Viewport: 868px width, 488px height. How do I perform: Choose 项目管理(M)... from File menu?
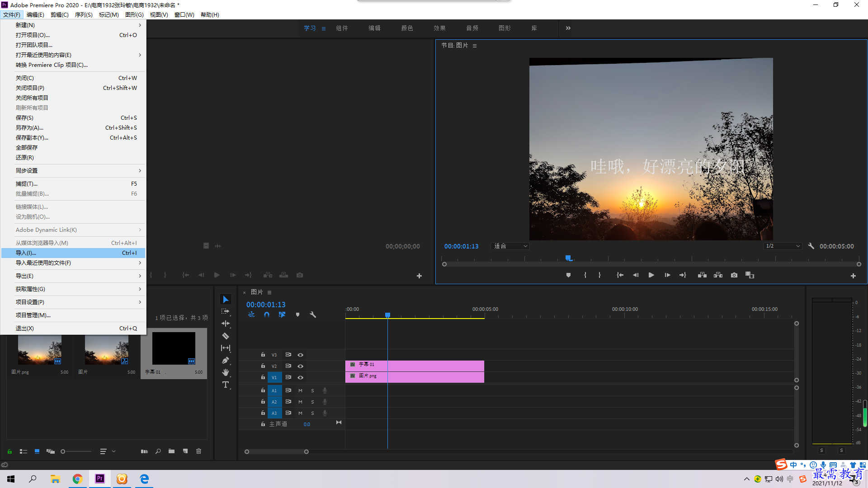click(x=73, y=315)
